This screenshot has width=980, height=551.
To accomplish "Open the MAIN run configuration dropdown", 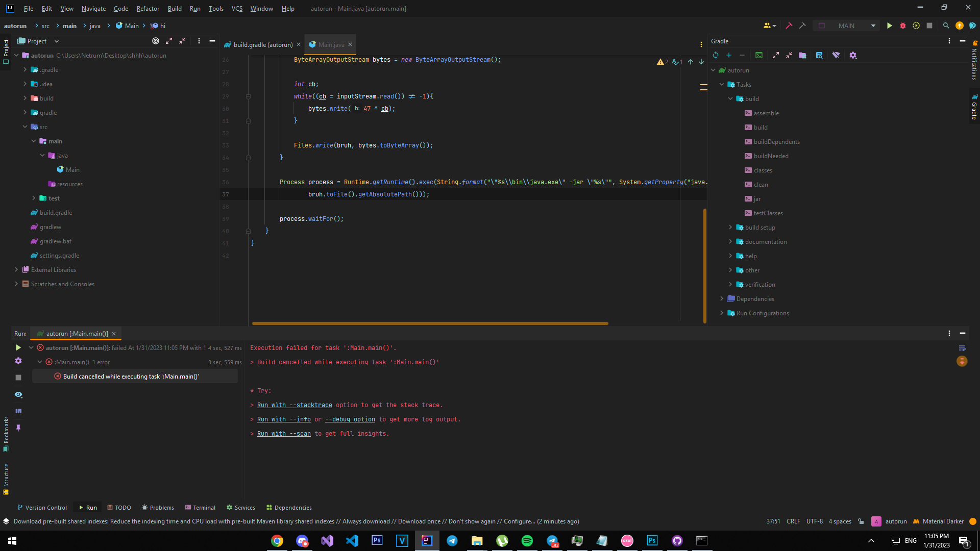I will [x=852, y=26].
